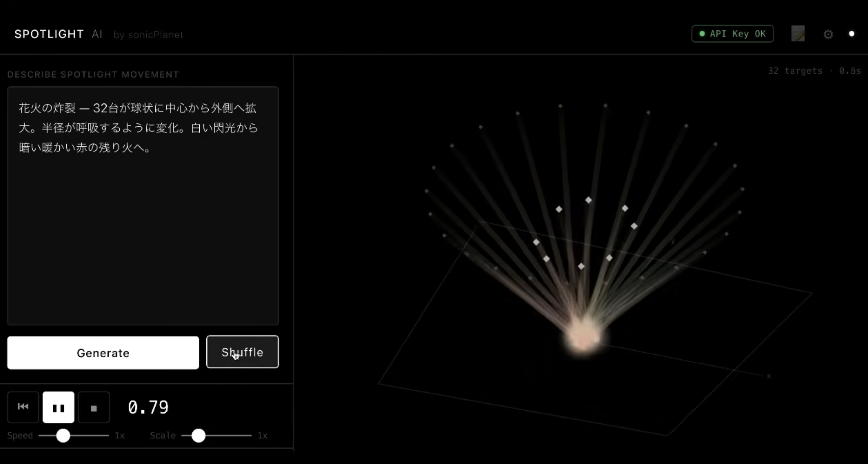Click the Generate button
Image resolution: width=868 pixels, height=464 pixels.
point(103,353)
